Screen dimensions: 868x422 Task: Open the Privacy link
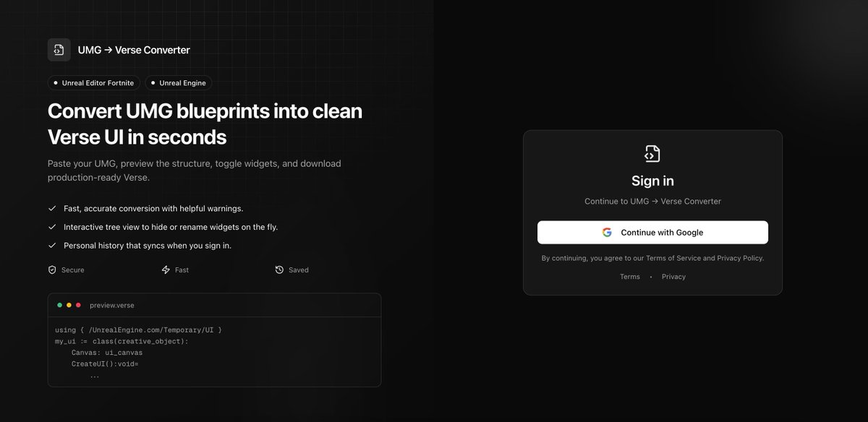(x=673, y=277)
